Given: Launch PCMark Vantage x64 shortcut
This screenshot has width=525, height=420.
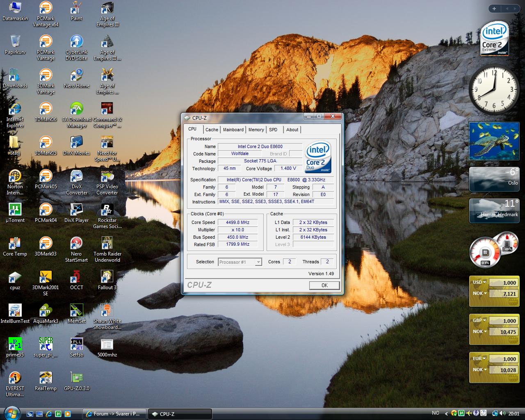Looking at the screenshot, I should [x=46, y=14].
